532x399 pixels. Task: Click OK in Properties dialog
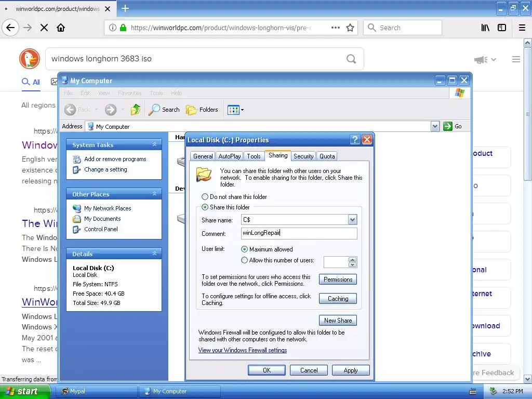[x=267, y=370]
